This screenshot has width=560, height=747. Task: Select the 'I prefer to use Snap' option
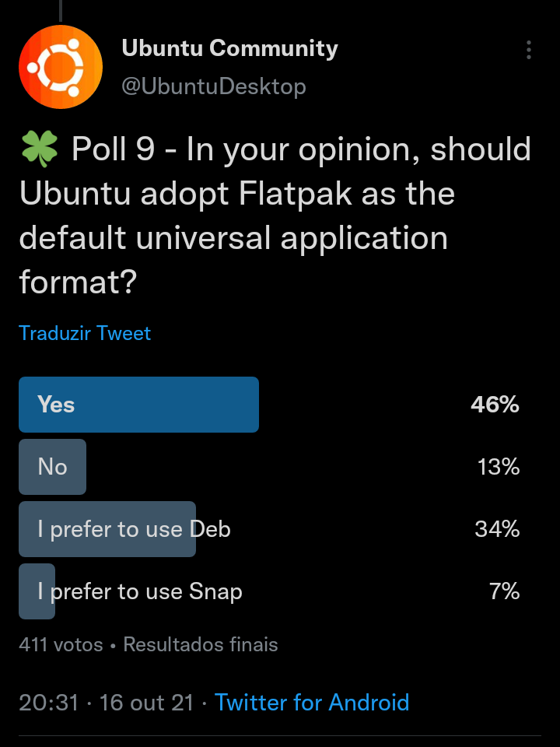coord(140,591)
